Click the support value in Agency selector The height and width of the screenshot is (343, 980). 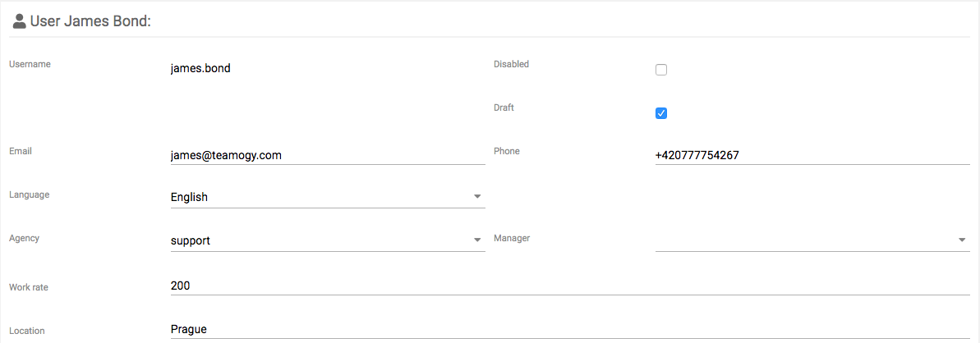pyautogui.click(x=190, y=240)
